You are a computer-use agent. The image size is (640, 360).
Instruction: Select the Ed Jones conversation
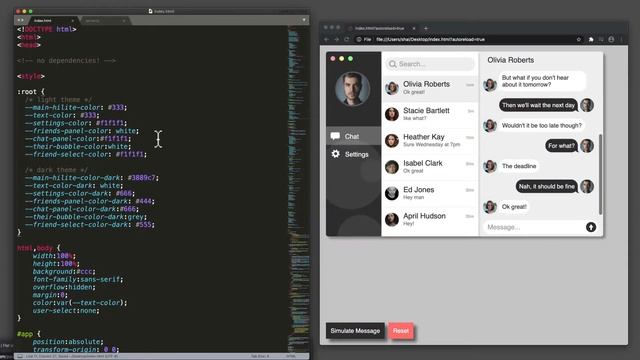(430, 193)
